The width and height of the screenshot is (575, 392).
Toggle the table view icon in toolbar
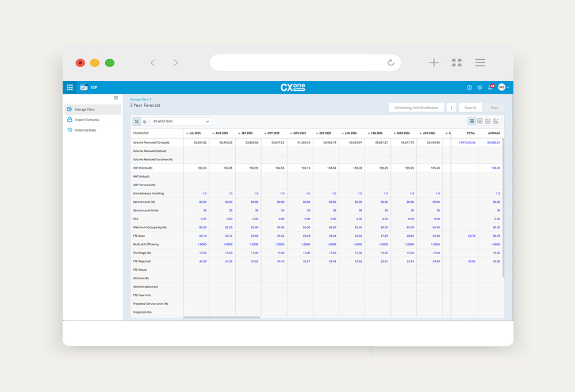coord(473,121)
